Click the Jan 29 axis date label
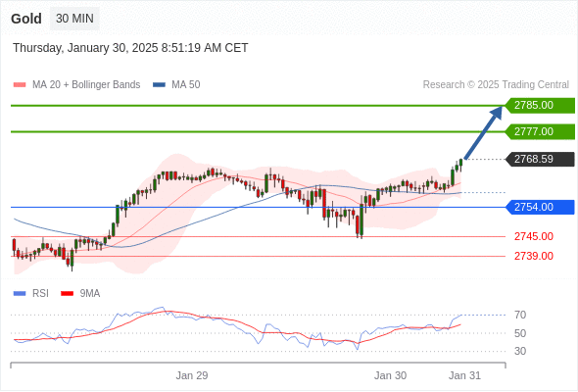The image size is (578, 392). click(x=192, y=375)
